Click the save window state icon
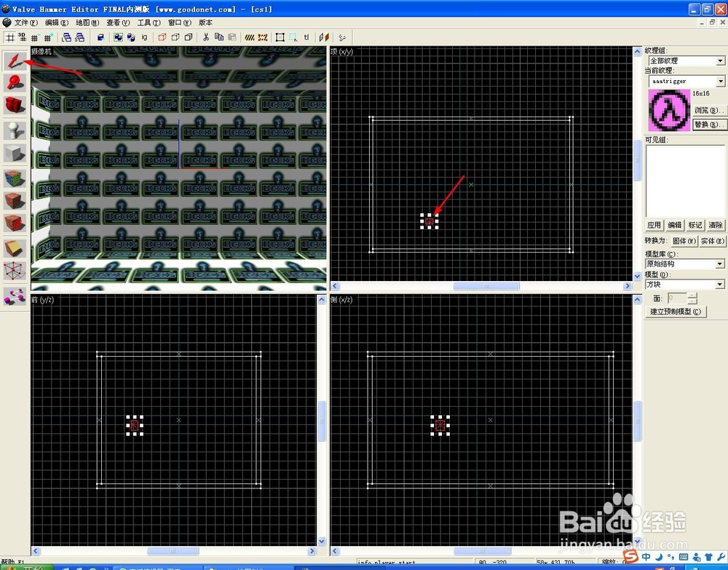Viewport: 728px width, 570px height. 80,38
